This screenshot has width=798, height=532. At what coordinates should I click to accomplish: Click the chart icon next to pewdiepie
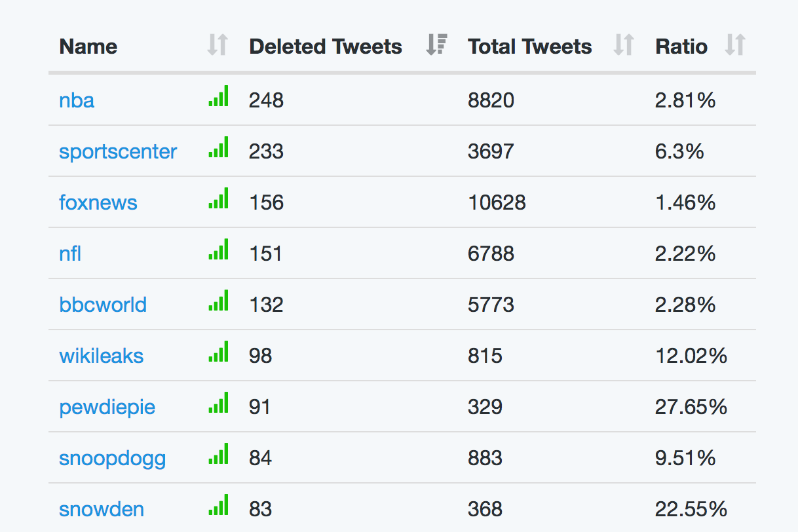(x=218, y=402)
